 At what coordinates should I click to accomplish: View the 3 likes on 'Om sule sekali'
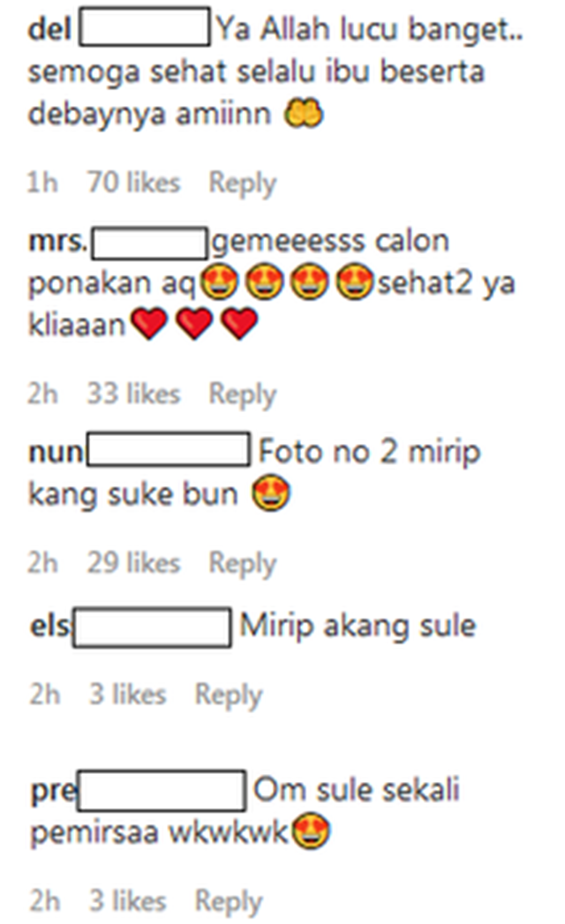pos(127,901)
